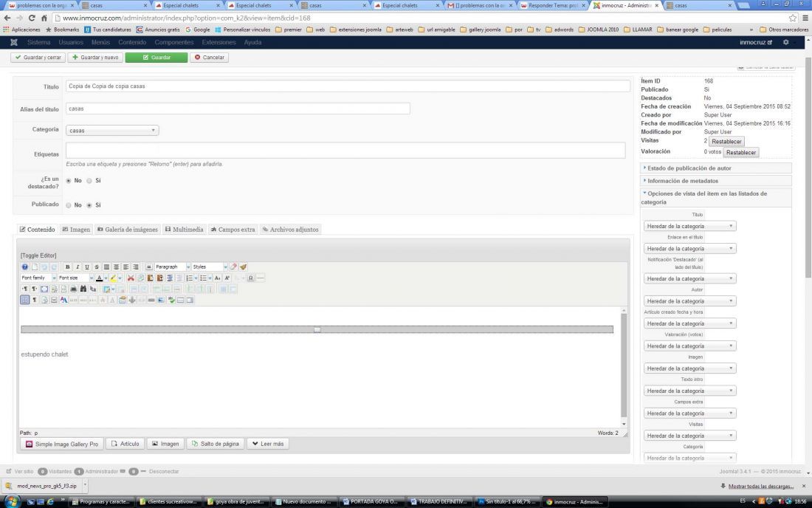This screenshot has height=508, width=812.
Task: Open the dropdown under Título option
Action: click(x=689, y=226)
